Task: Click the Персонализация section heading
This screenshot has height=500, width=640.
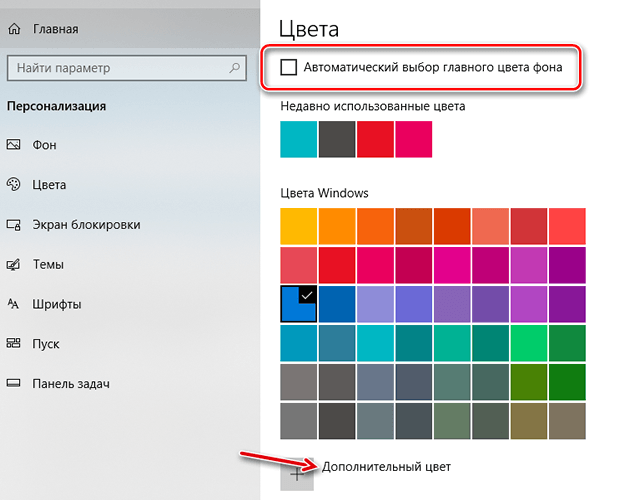Action: pos(56,106)
